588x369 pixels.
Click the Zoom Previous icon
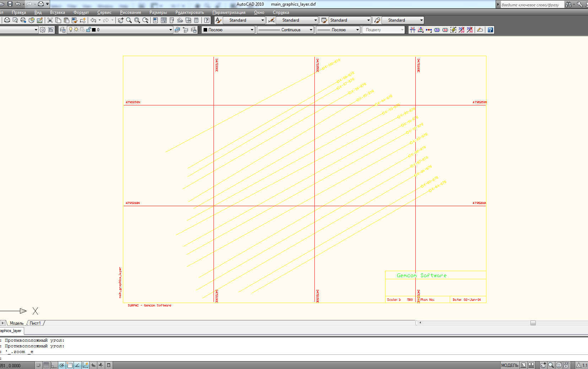[145, 20]
